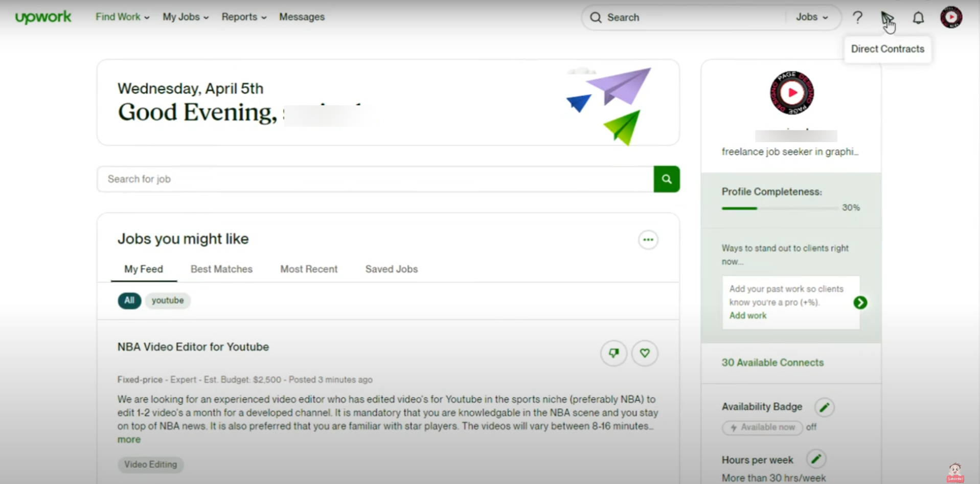Click the 'Jobs you might like' heading
Viewport: 980px width, 484px height.
pyautogui.click(x=183, y=239)
